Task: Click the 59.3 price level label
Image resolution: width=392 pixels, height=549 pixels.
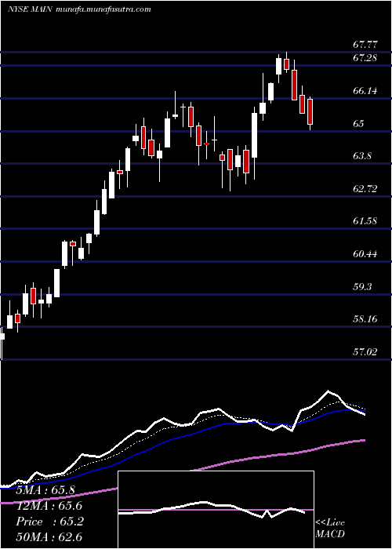Action: point(362,287)
